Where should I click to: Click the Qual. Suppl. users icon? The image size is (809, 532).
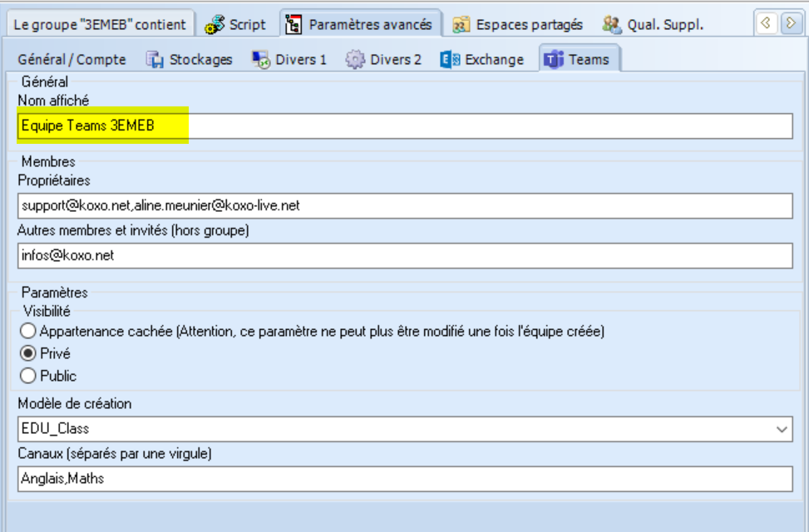point(612,25)
